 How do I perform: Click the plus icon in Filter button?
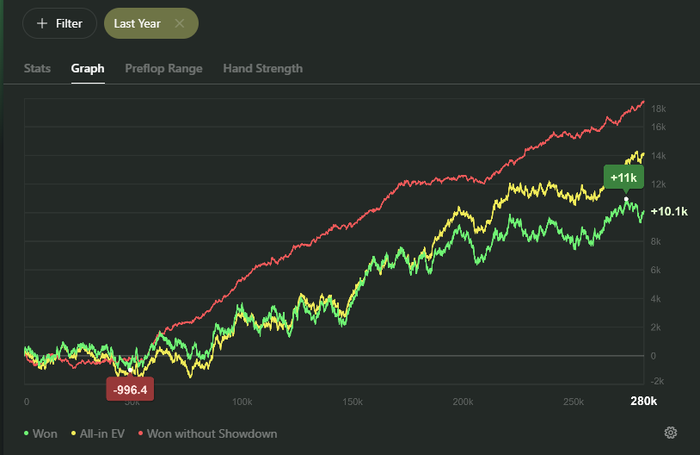pyautogui.click(x=41, y=23)
